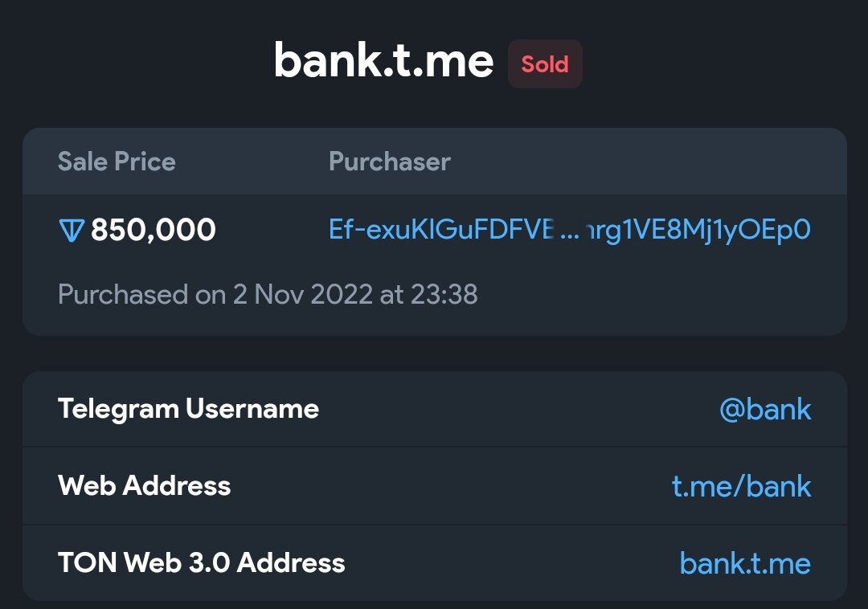868x609 pixels.
Task: Visit the t.me/bank web address
Action: 741,486
